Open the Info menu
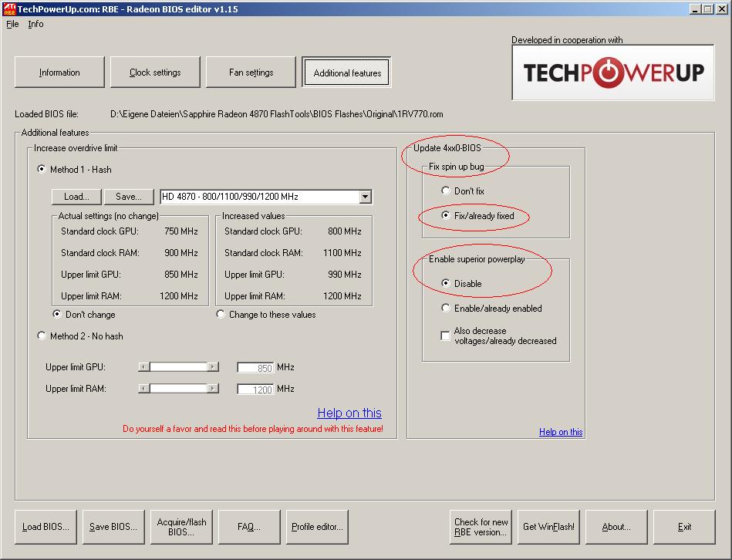The image size is (732, 560). pyautogui.click(x=35, y=24)
